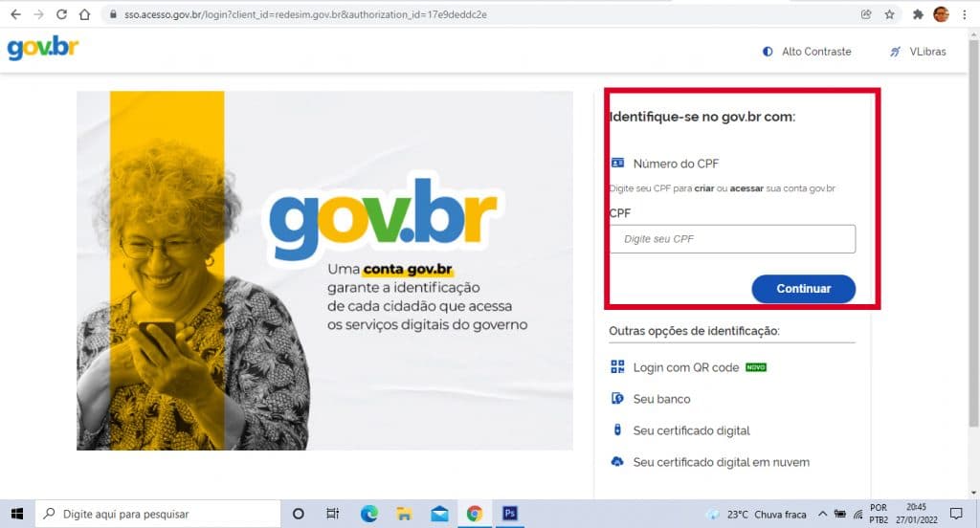Switch to Chrome on taskbar

coord(475,514)
